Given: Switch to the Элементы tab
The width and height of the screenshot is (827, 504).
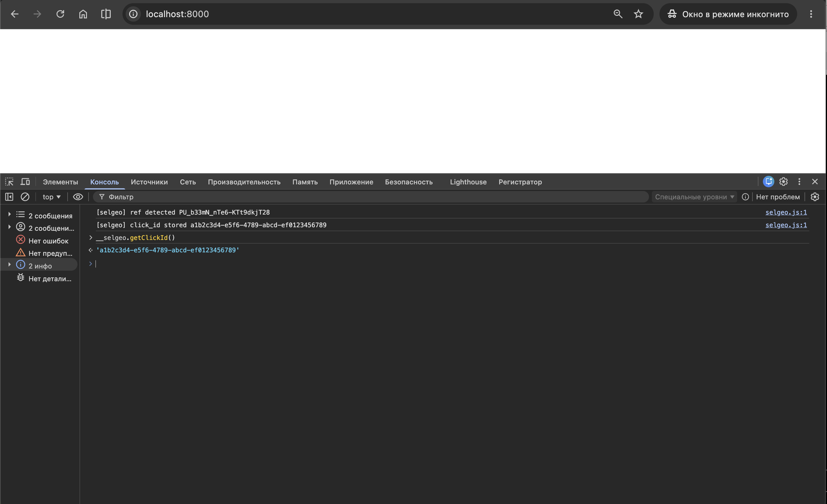Looking at the screenshot, I should click(x=60, y=182).
